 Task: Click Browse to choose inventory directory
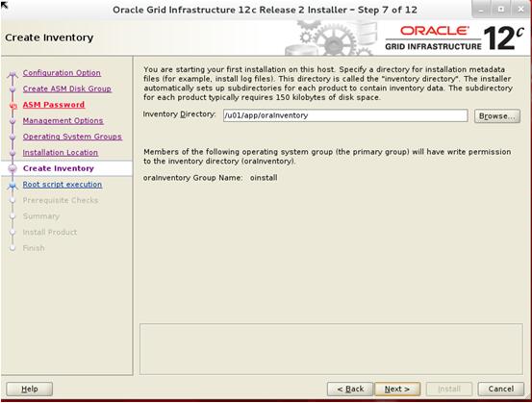click(497, 116)
